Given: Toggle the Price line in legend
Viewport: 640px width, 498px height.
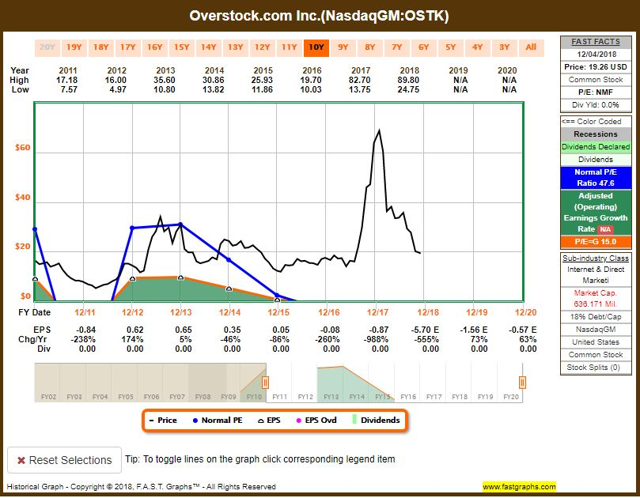Looking at the screenshot, I should pos(163,420).
